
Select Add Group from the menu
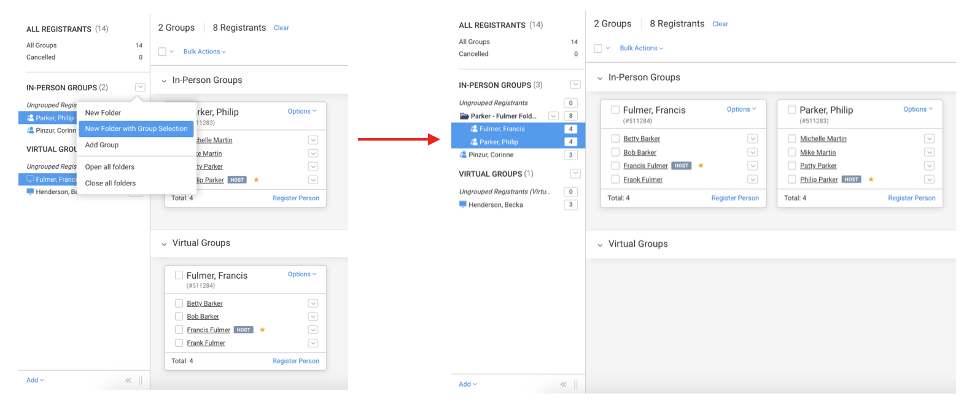[x=102, y=145]
